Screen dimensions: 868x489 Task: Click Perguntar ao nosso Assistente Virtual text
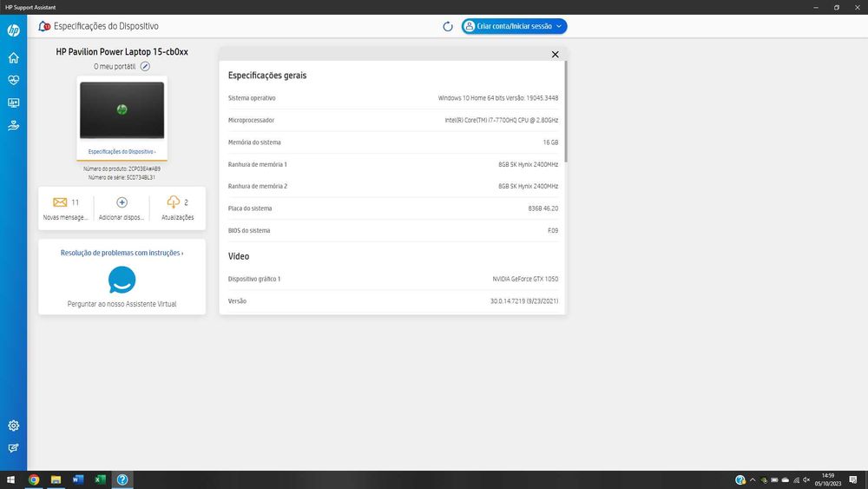point(122,304)
